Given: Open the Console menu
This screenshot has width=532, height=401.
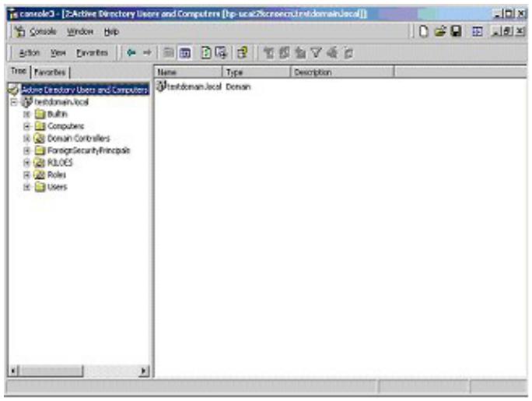Looking at the screenshot, I should (43, 32).
